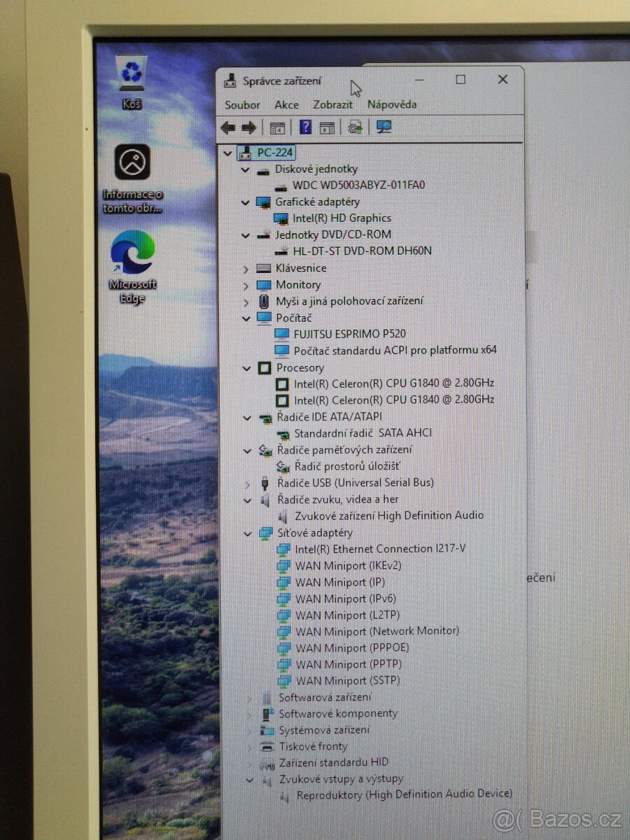Click the Back arrow in Device Manager toolbar
The height and width of the screenshot is (840, 630).
click(227, 127)
